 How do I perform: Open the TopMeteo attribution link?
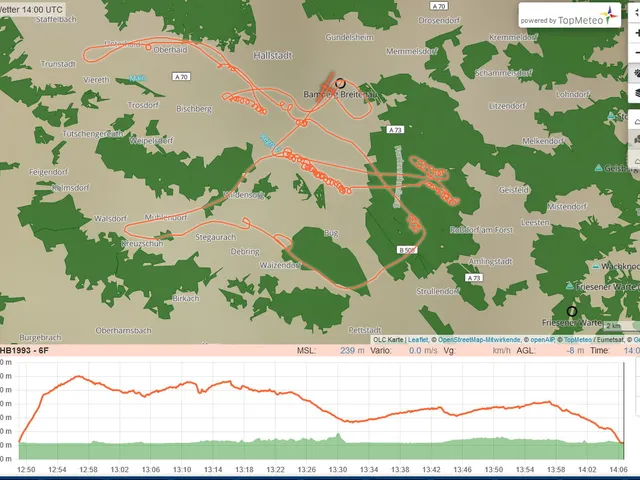click(578, 340)
